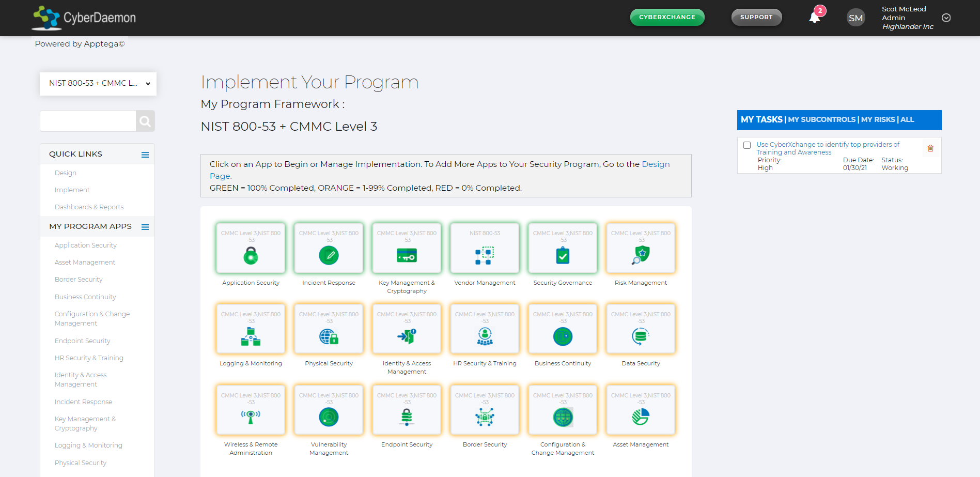Select Border Security in sidebar
980x477 pixels.
(79, 279)
